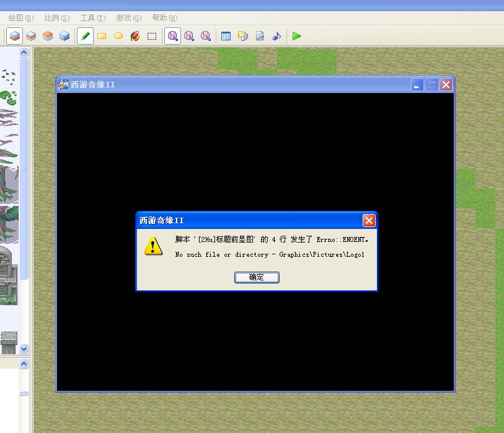Click the warning icon in error dialog

pos(153,246)
